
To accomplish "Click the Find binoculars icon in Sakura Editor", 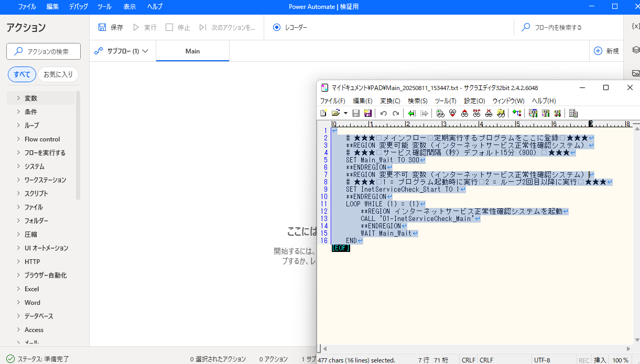I will tap(440, 113).
